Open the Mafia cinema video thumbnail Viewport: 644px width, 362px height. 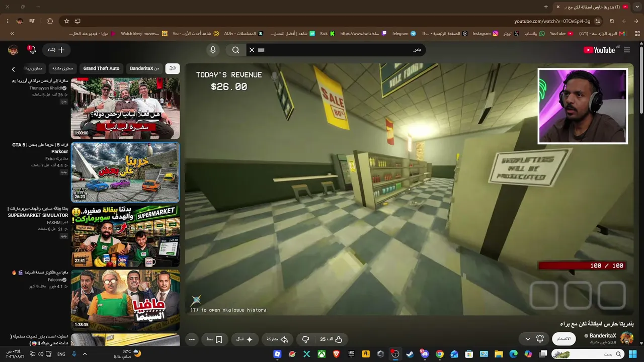(x=125, y=300)
